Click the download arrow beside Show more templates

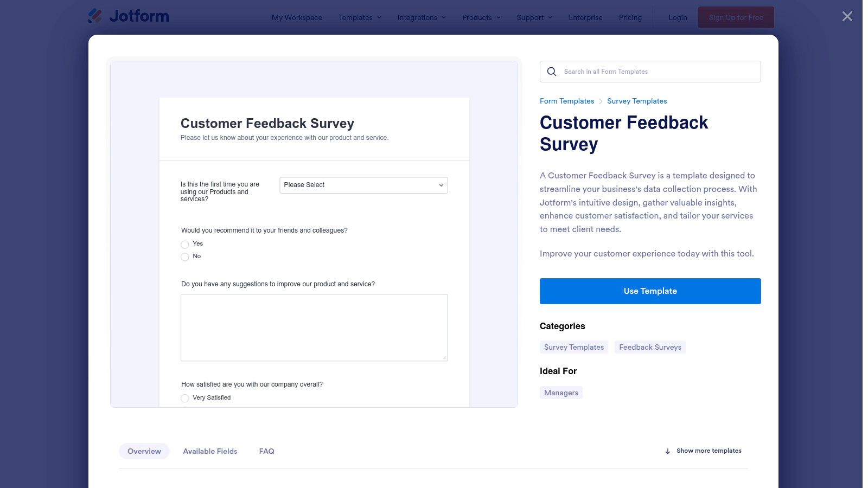[667, 451]
